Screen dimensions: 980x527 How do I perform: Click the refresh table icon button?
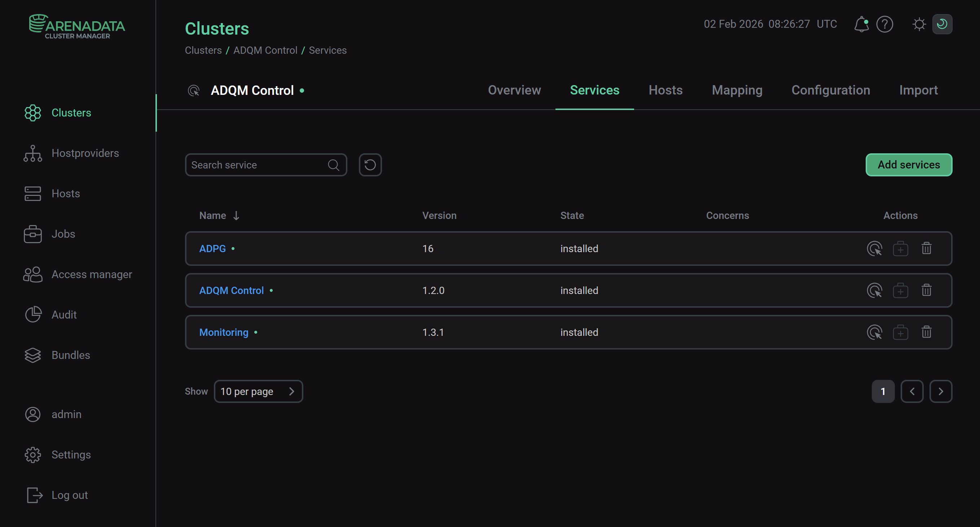(x=370, y=165)
